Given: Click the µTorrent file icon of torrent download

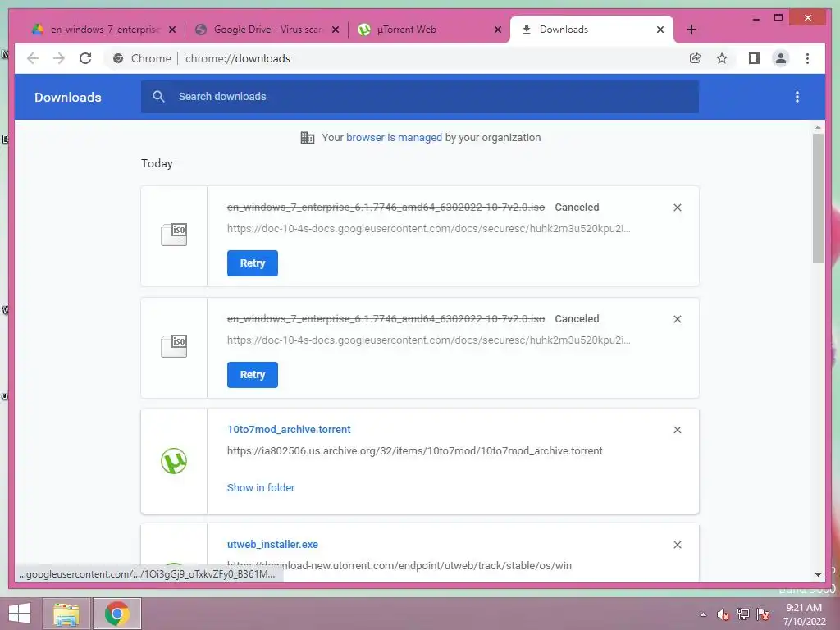Looking at the screenshot, I should click(x=174, y=461).
